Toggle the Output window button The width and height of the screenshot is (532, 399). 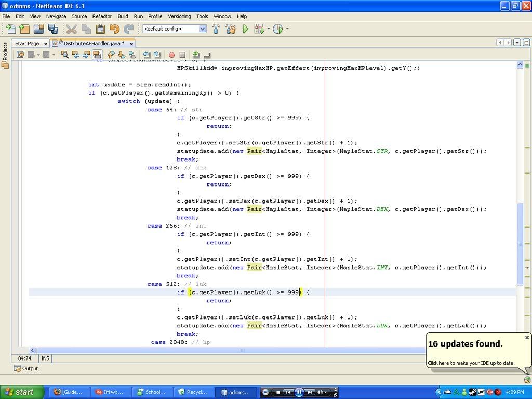pos(26,368)
